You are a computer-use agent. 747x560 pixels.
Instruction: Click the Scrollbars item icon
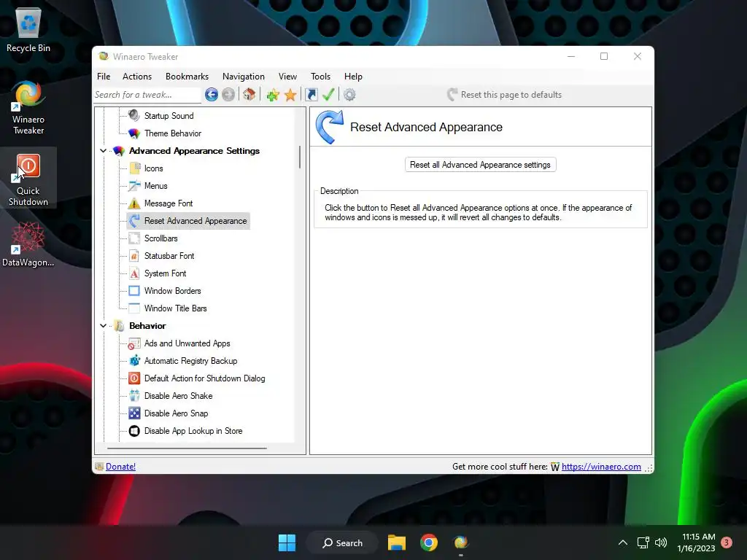tap(135, 238)
